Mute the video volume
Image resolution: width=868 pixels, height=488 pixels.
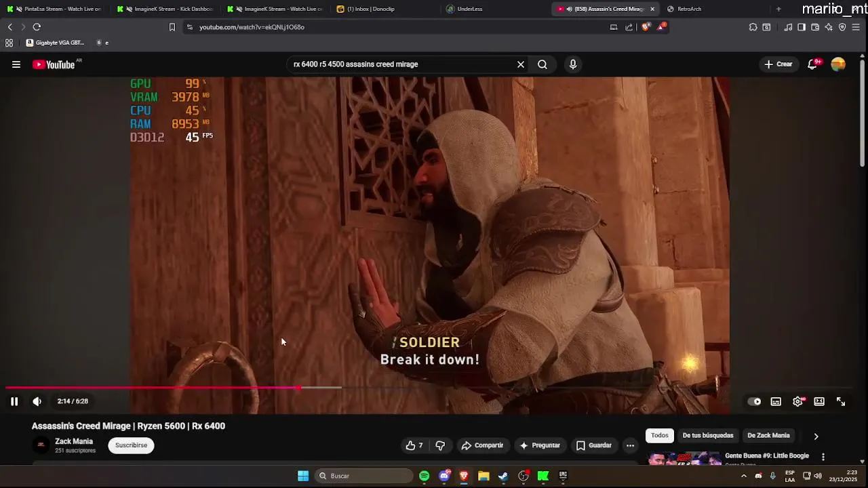tap(37, 401)
